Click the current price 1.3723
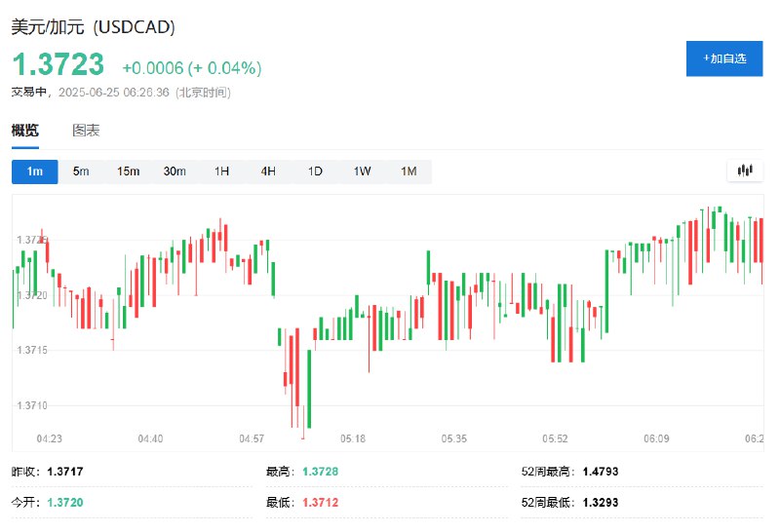The image size is (780, 532). click(58, 64)
